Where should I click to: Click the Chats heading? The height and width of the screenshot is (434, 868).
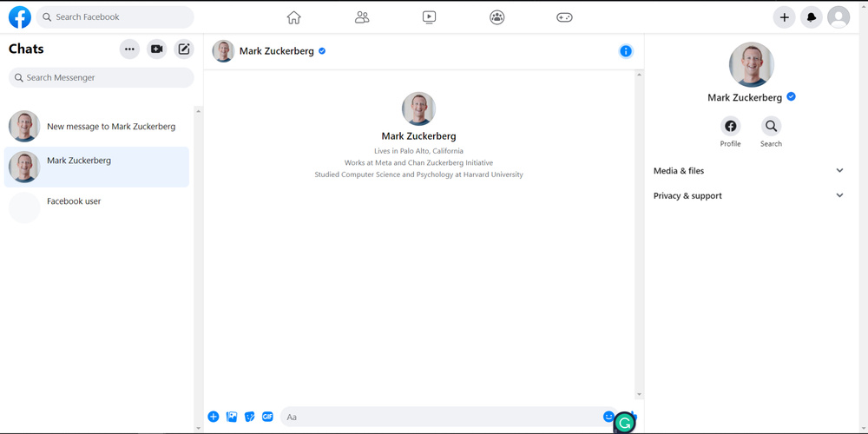click(x=26, y=49)
